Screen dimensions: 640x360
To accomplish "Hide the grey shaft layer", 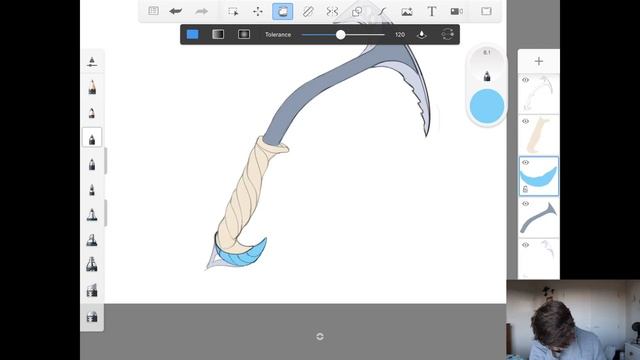I will coord(525,204).
